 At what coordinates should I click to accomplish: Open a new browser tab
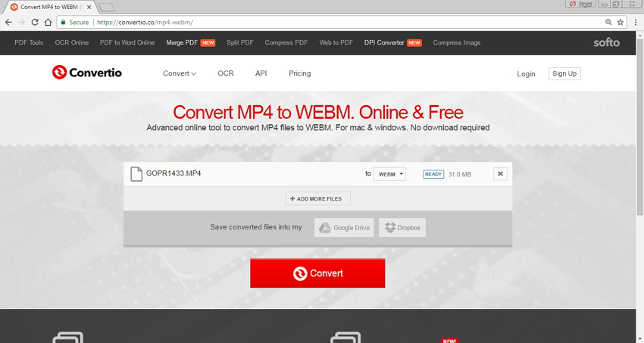click(107, 7)
